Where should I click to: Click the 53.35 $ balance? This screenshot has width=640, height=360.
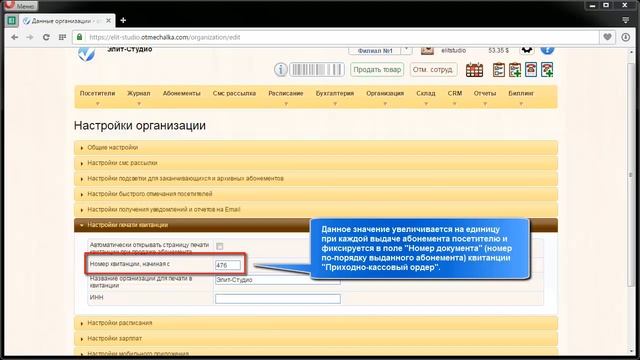pyautogui.click(x=498, y=51)
